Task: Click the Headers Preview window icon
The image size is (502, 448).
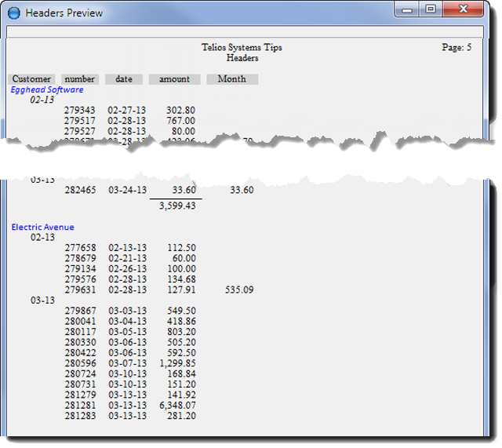Action: point(13,13)
